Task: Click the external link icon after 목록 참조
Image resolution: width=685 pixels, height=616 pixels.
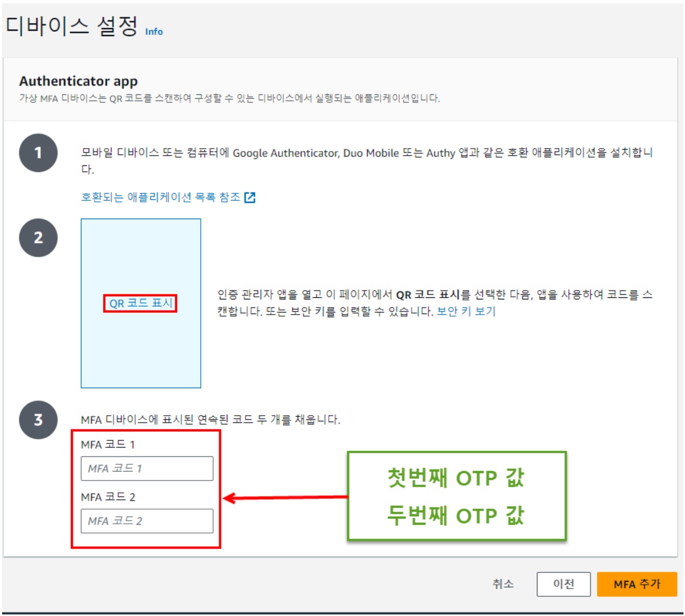Action: tap(250, 197)
